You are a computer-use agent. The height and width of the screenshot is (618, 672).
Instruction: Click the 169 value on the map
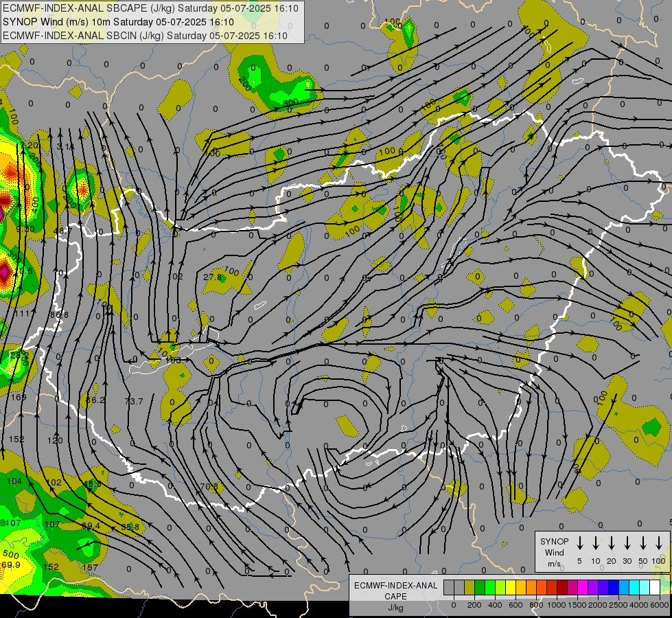[x=19, y=397]
